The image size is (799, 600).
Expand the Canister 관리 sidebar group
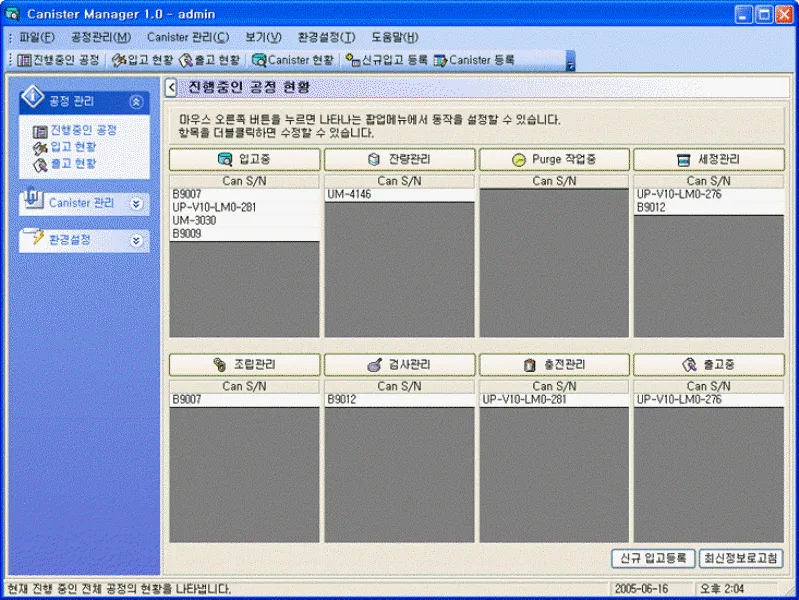pyautogui.click(x=136, y=204)
